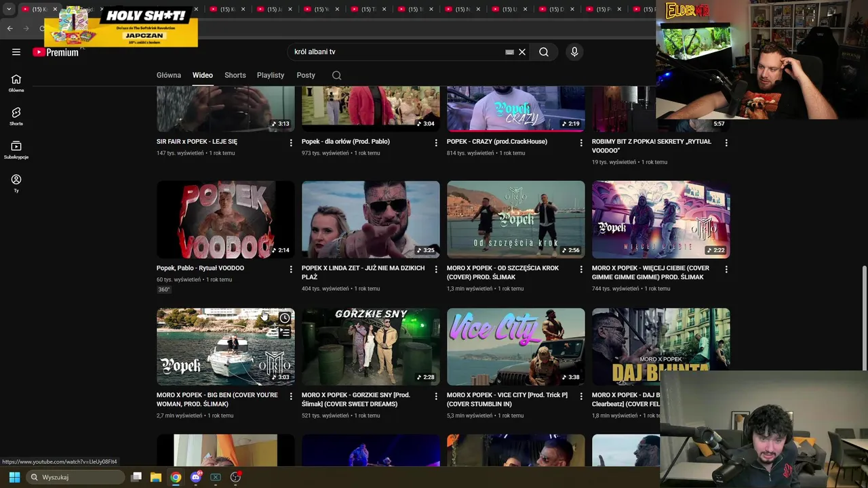
Task: Open options for VICE CITY video
Action: [581, 396]
